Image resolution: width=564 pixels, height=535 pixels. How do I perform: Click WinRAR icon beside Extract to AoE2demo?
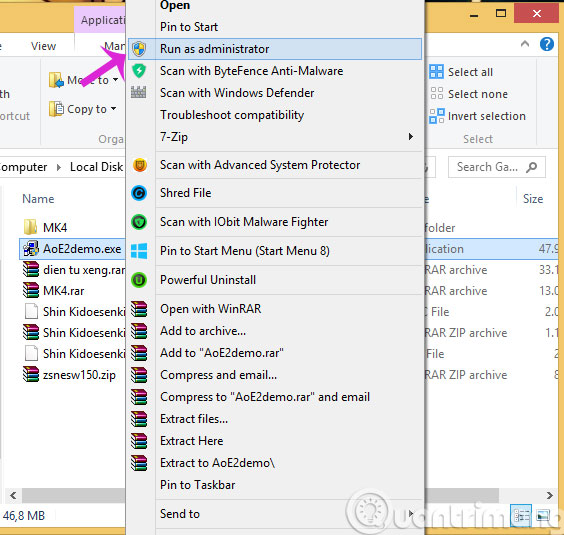pyautogui.click(x=139, y=463)
